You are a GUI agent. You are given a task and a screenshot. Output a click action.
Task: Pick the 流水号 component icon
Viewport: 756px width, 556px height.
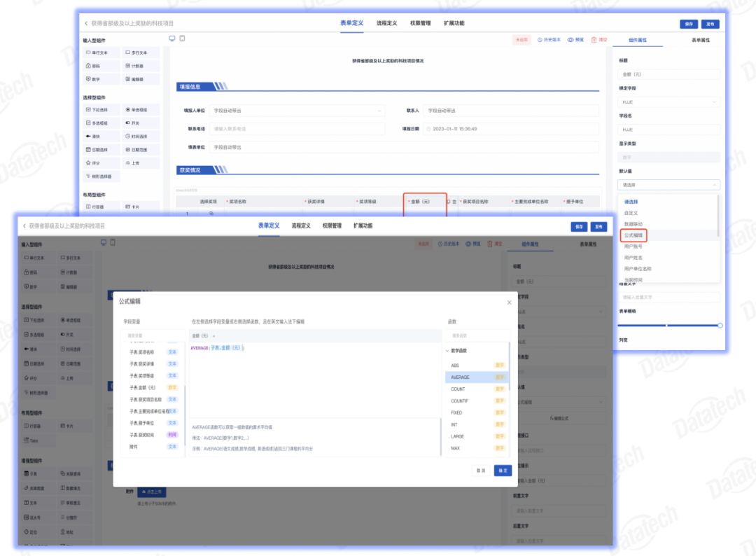click(x=27, y=517)
